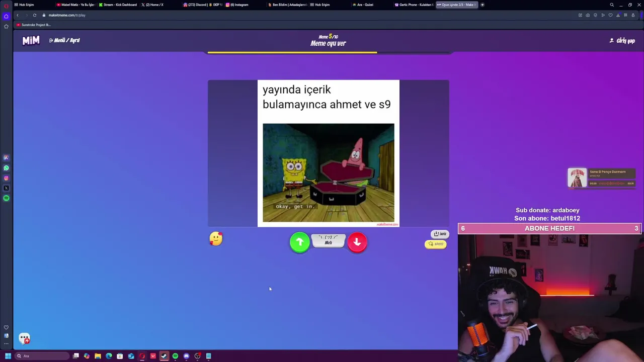Switch to Mabel Matiz YouTube tab
Viewport: 644px width, 362px height.
(x=75, y=5)
